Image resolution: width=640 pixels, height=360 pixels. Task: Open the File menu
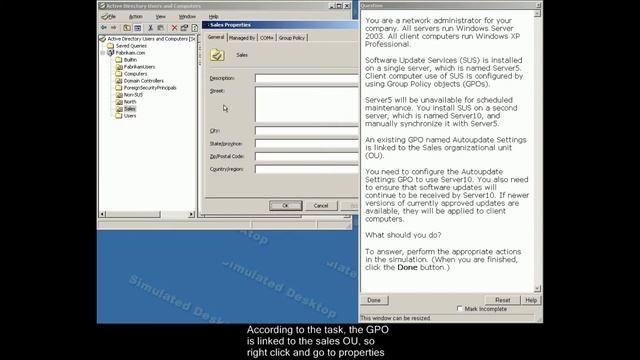click(112, 17)
